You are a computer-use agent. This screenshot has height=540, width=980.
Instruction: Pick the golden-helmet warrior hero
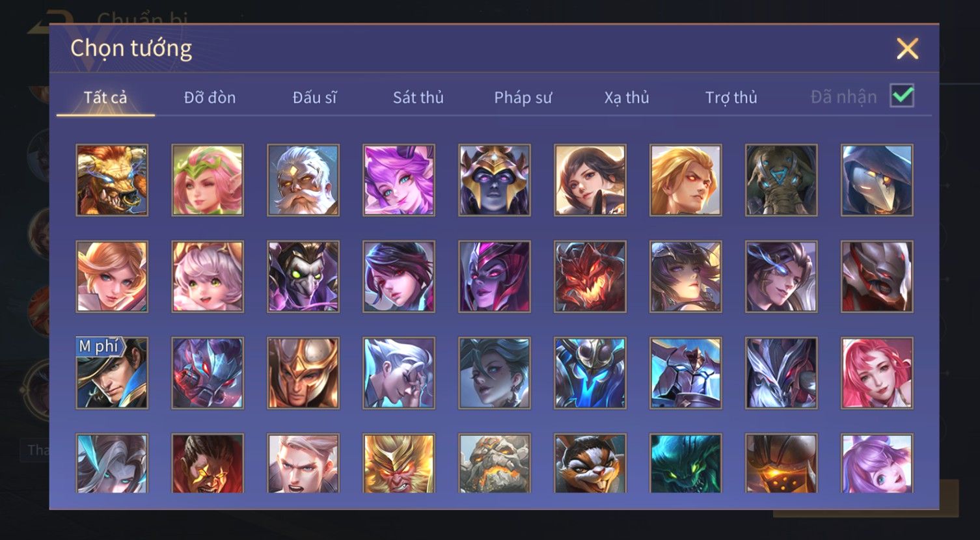click(303, 373)
